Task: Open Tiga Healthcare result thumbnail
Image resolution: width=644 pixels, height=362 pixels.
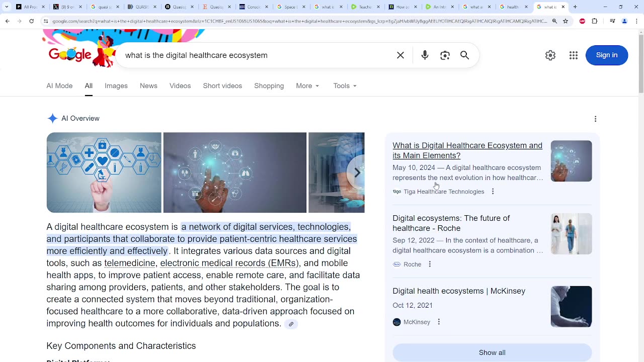Action: click(x=572, y=161)
